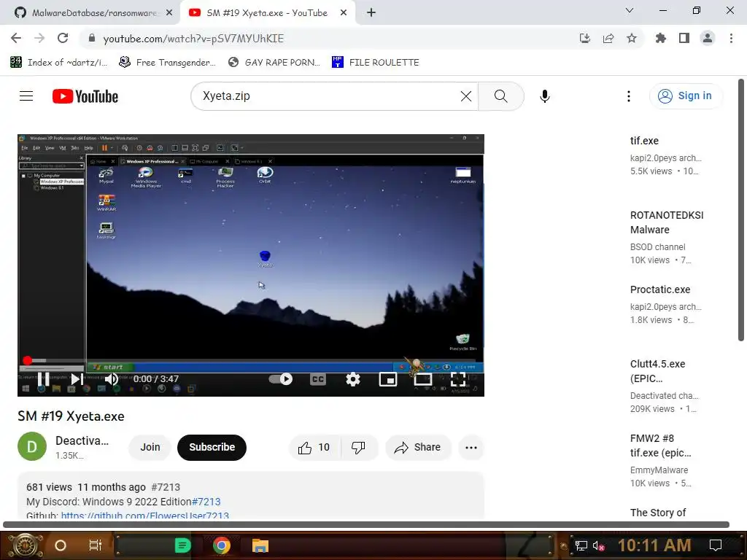Open a new browser tab
The image size is (747, 560).
click(x=371, y=13)
